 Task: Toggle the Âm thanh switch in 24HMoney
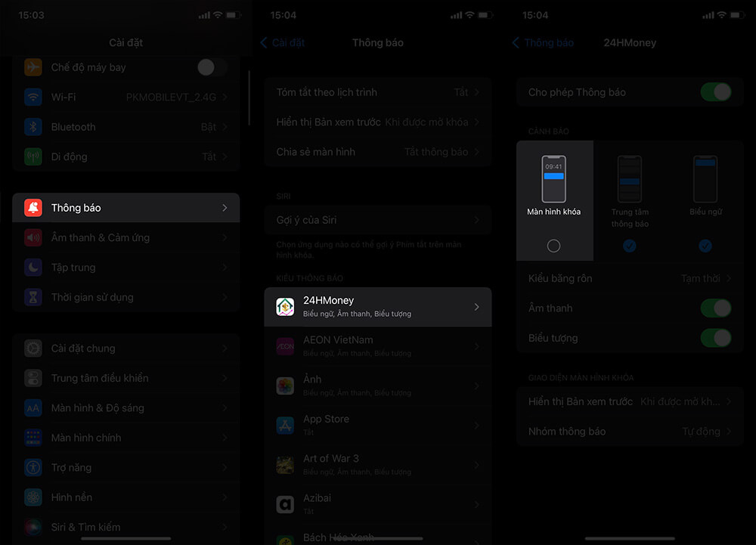[716, 308]
